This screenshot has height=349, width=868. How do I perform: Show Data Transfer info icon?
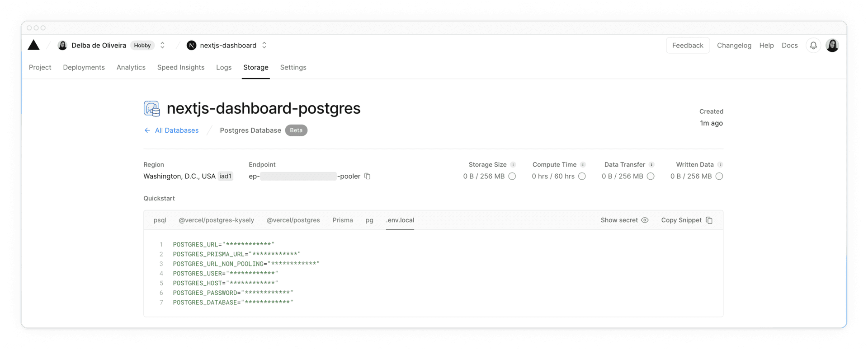651,165
